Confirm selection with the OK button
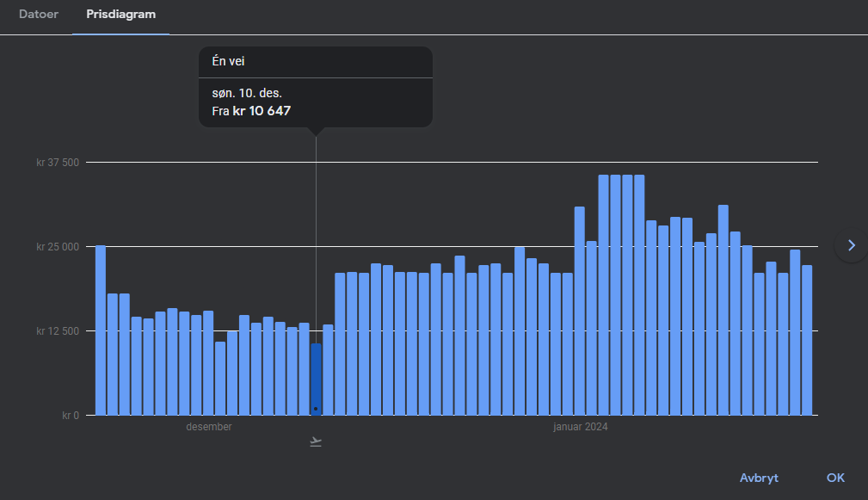This screenshot has width=868, height=500. coord(835,478)
